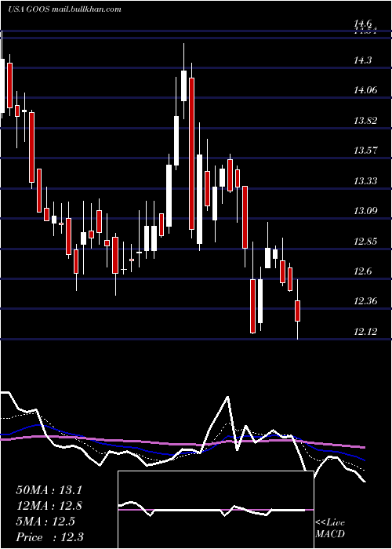
Task: Click the '5MA : 12.5' readout
Action: tap(45, 522)
